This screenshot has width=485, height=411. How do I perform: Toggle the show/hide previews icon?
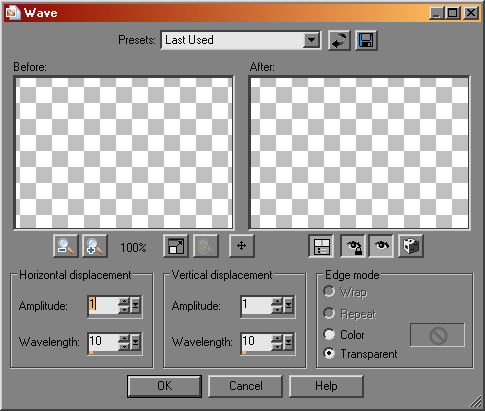(x=321, y=246)
